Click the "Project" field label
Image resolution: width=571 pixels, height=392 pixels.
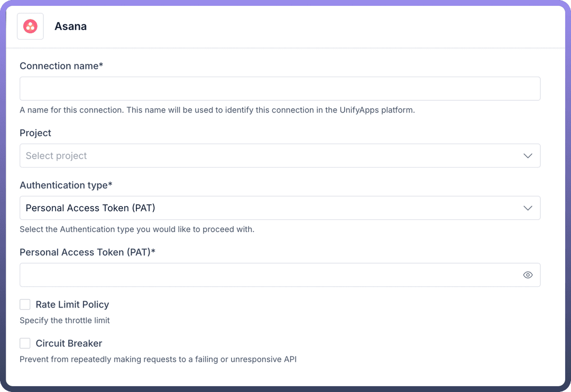coord(35,133)
